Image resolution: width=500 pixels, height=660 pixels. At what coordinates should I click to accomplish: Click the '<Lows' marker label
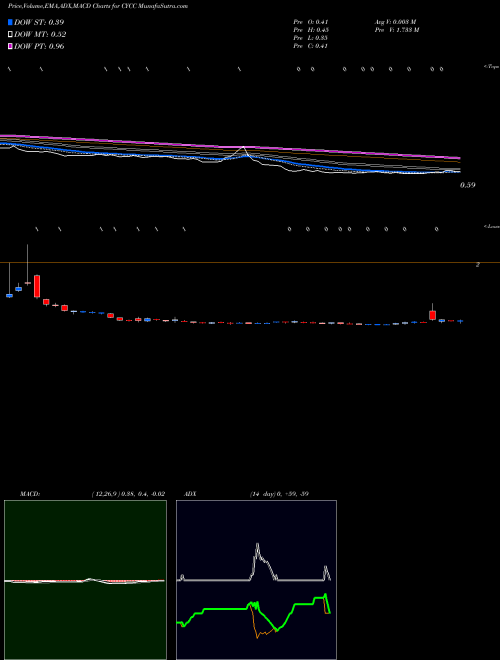[x=492, y=226]
